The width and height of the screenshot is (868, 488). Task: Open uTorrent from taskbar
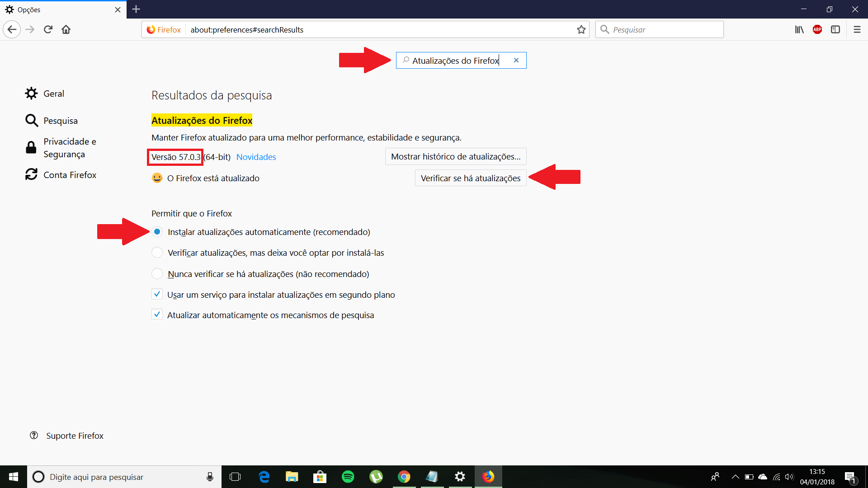[x=376, y=477]
